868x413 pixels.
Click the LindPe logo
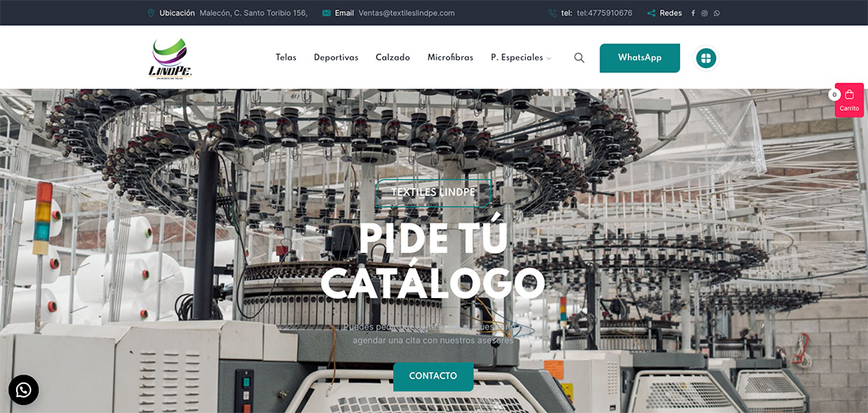point(171,58)
